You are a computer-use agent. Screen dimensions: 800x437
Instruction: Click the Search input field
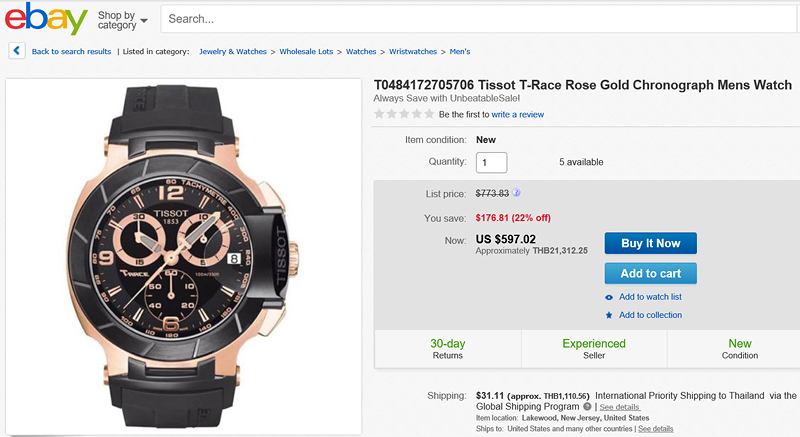pyautogui.click(x=480, y=19)
